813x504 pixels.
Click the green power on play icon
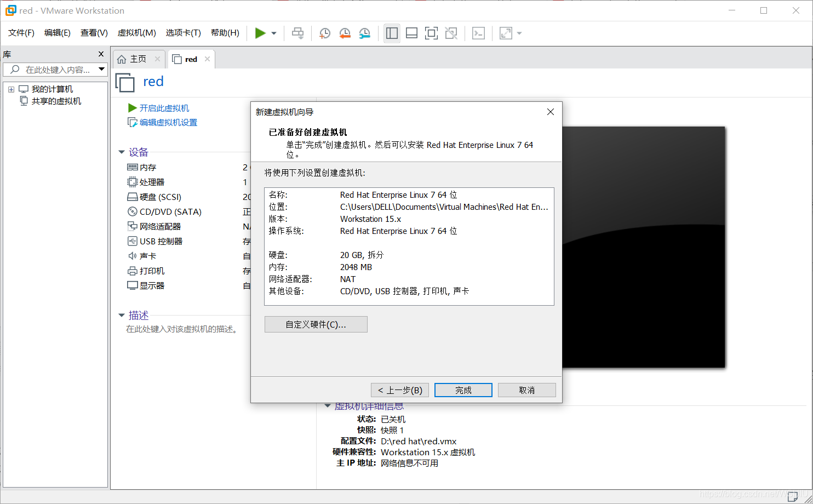coord(260,33)
